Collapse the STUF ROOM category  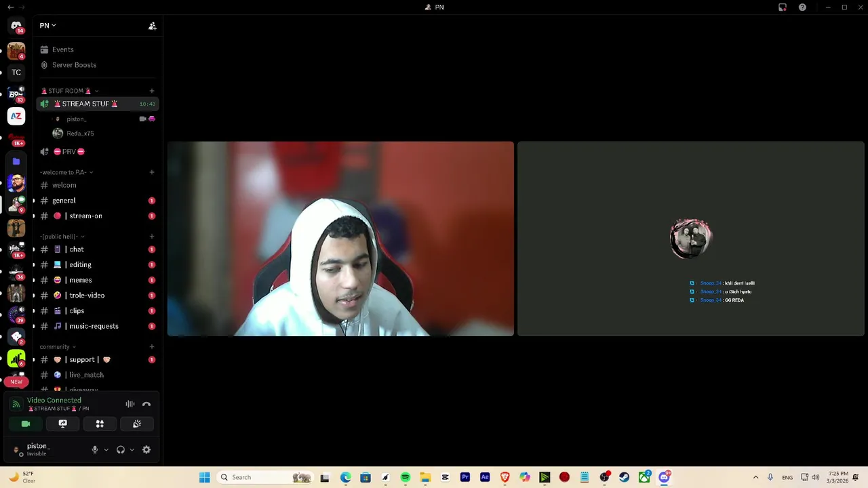70,91
